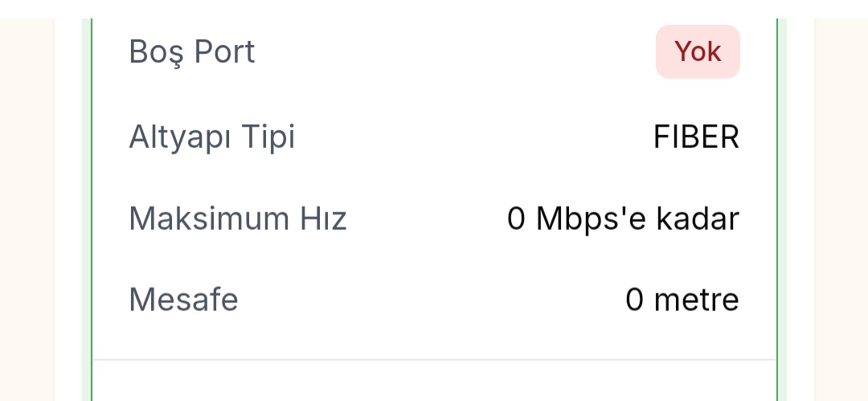868x401 pixels.
Task: Click the word Port in first row
Action: pyautogui.click(x=223, y=52)
